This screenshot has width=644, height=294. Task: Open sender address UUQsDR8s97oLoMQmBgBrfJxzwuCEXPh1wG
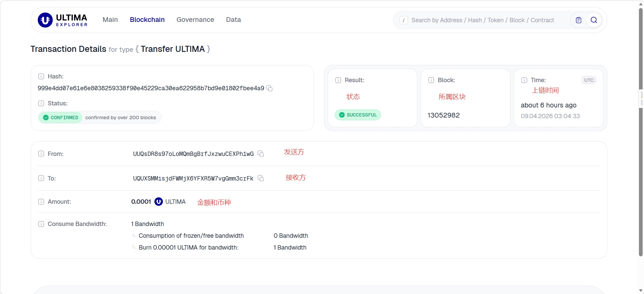[193, 154]
